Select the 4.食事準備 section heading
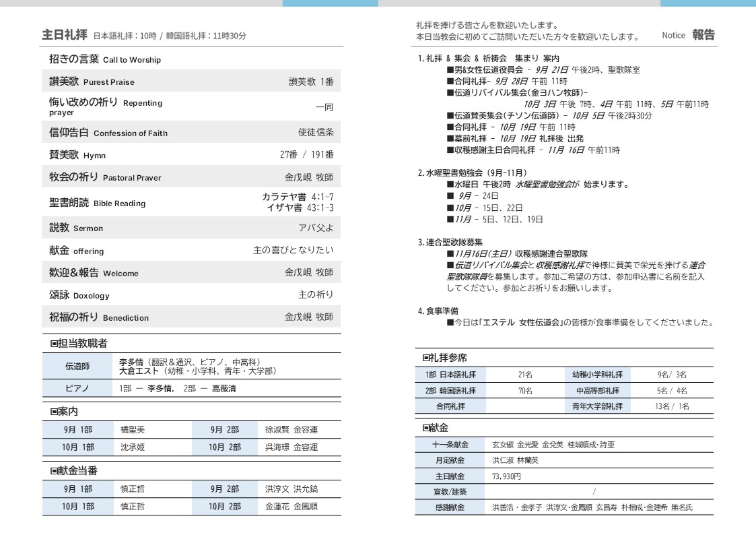 pos(438,311)
